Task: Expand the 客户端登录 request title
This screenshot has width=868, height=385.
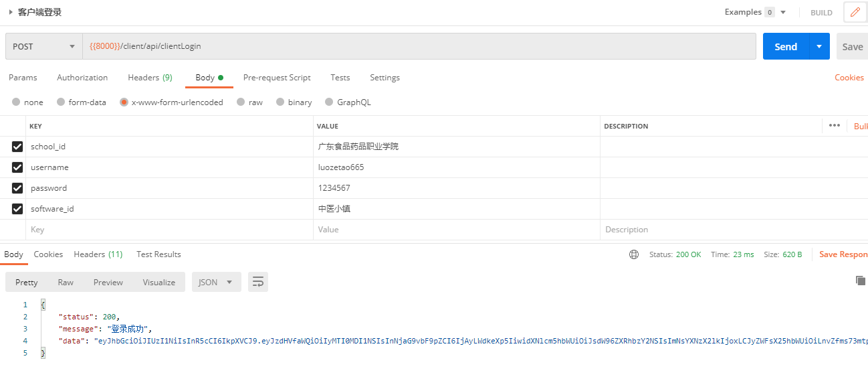Action: 11,12
